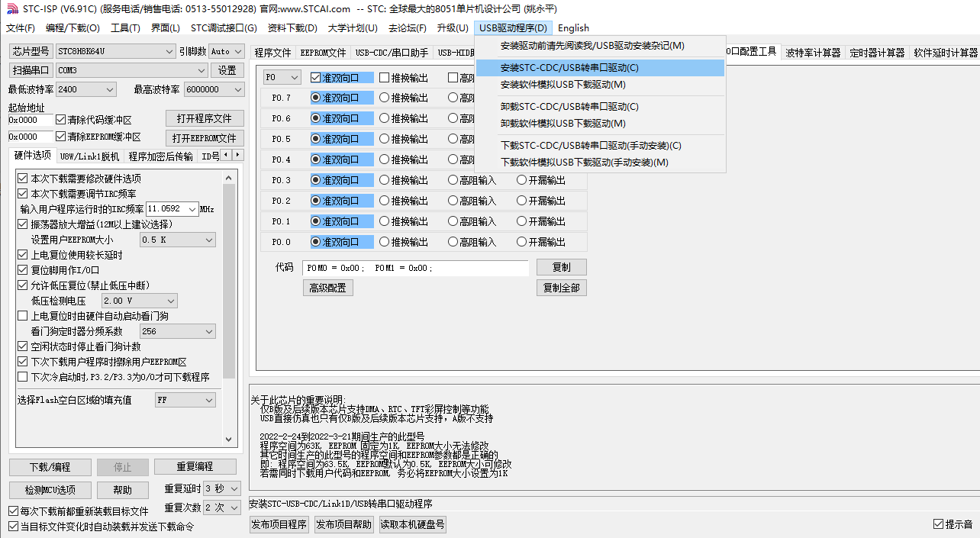The height and width of the screenshot is (538, 980).
Task: Open the 重复延时 3 秒 dropdown
Action: [x=234, y=488]
